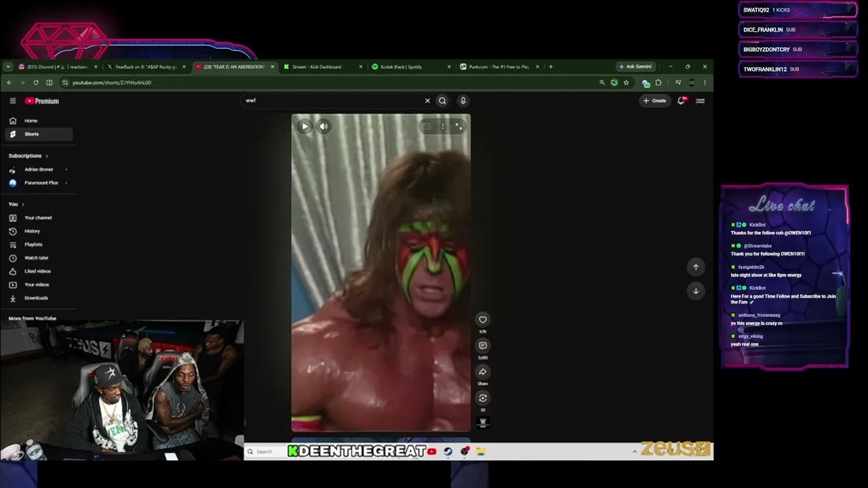868x488 pixels.
Task: Open File Explorer from the taskbar
Action: tap(481, 451)
